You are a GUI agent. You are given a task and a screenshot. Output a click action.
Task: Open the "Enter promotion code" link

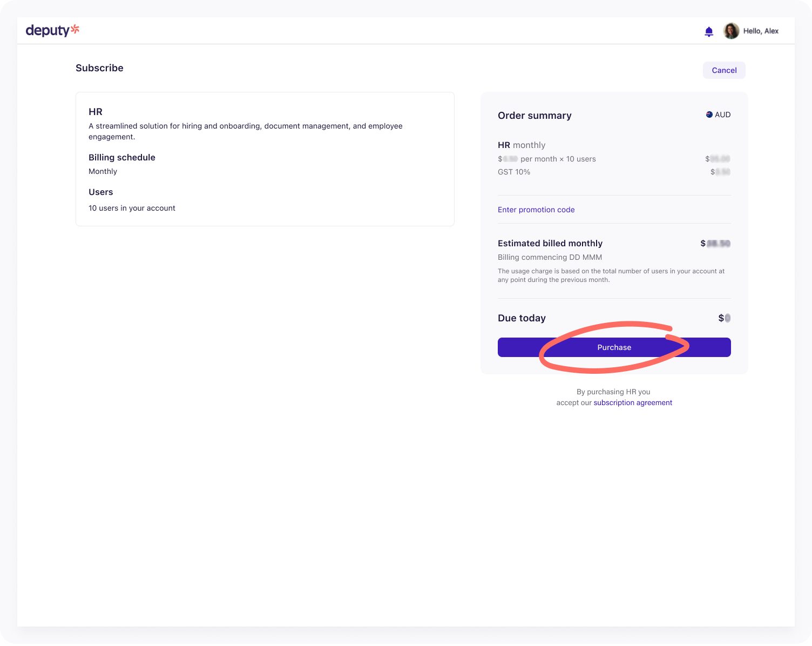(536, 210)
